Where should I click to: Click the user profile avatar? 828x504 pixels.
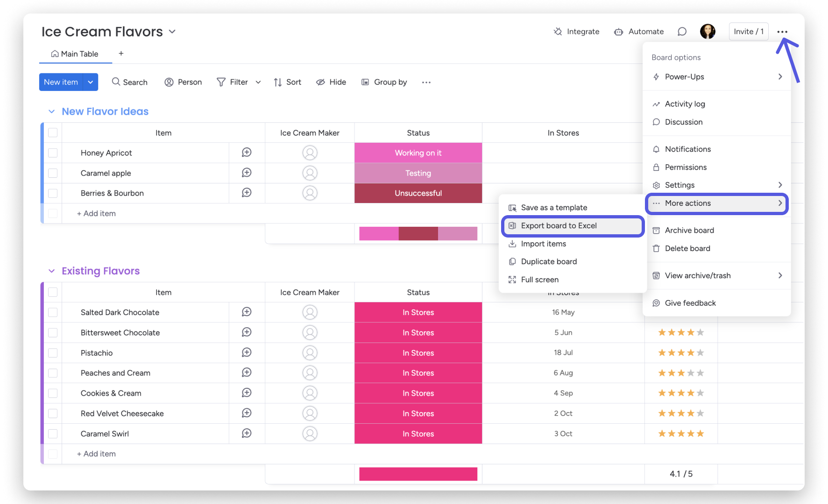[708, 32]
